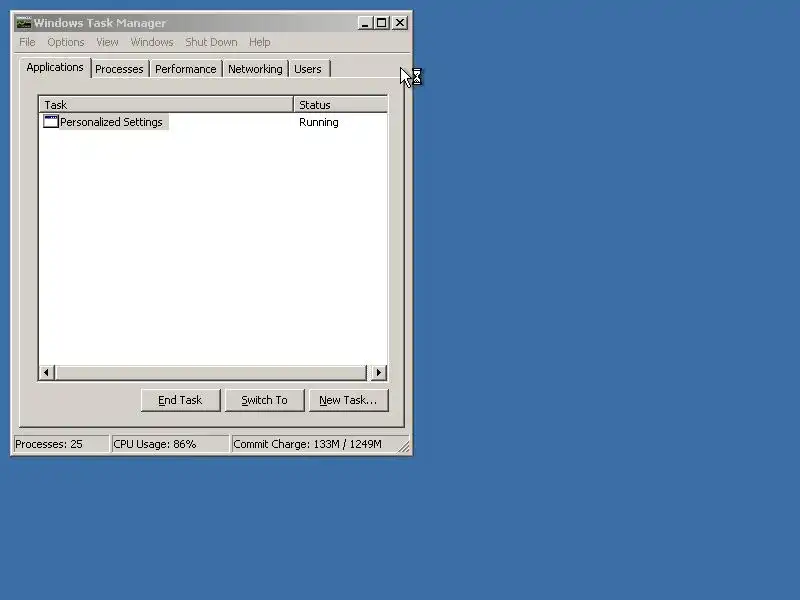Click the Task Manager title bar icon
This screenshot has height=600, width=800.
23,23
